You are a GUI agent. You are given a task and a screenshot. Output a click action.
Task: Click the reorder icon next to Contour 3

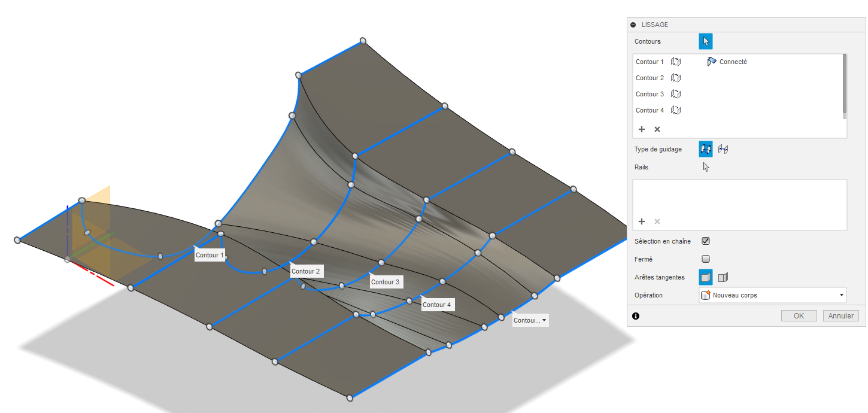pos(676,94)
